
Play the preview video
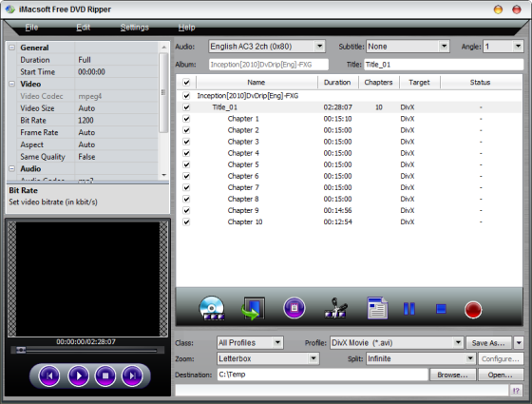click(x=78, y=375)
